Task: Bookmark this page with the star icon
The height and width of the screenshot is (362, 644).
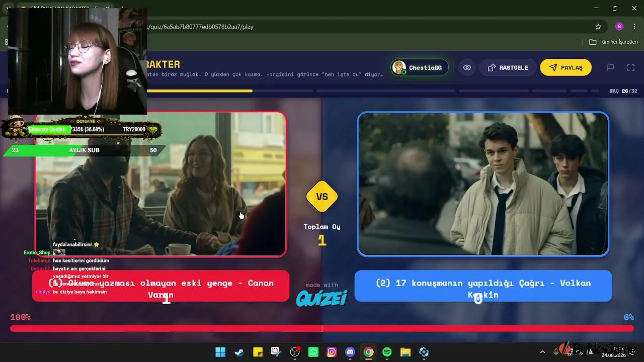Action: point(598,27)
